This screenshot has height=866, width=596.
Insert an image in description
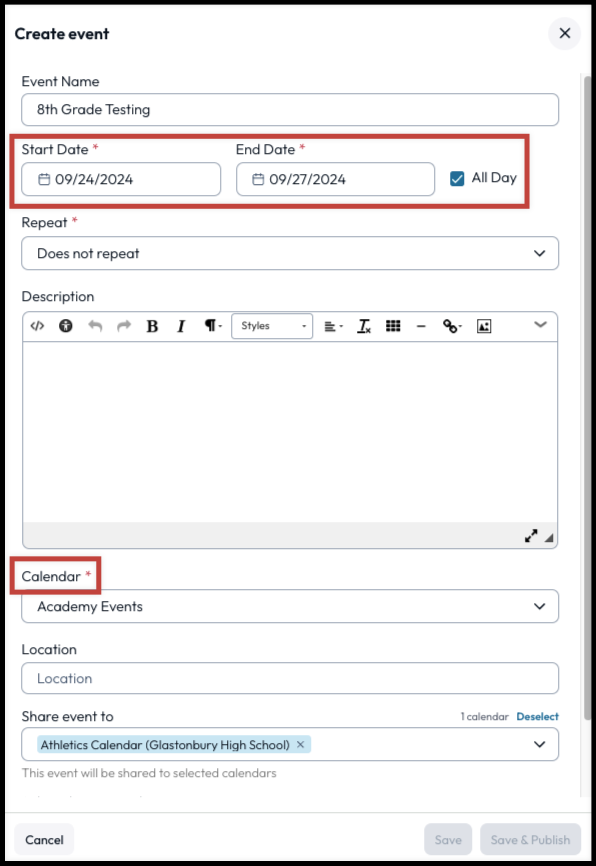(x=484, y=326)
